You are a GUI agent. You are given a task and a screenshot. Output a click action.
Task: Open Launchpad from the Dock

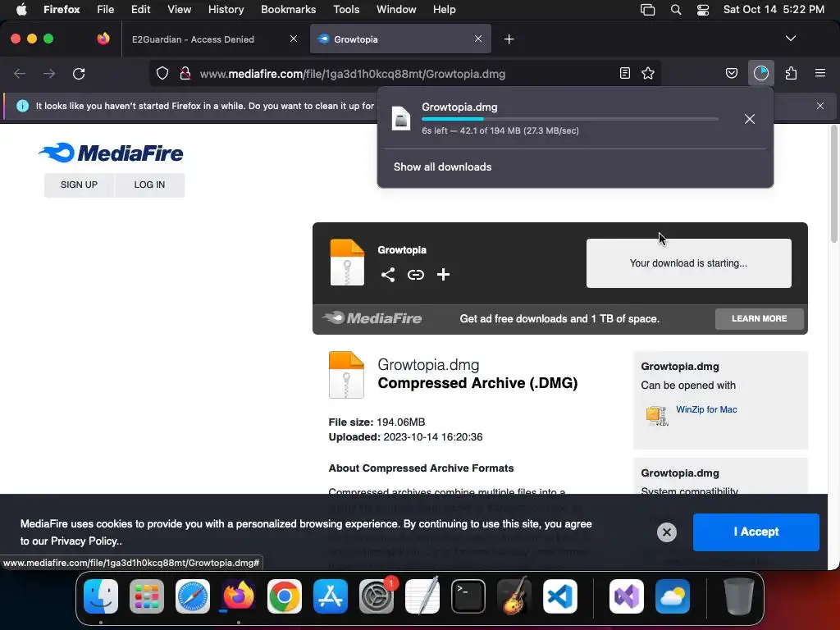[147, 596]
